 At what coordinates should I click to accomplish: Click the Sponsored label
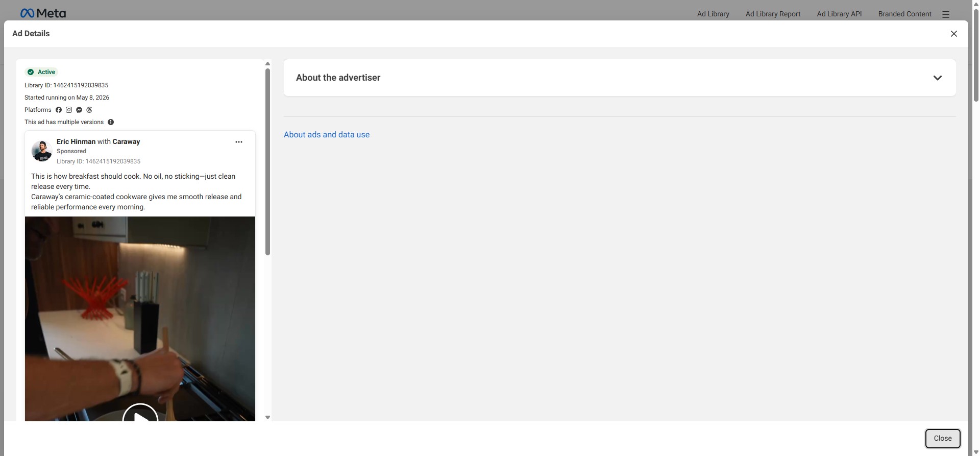(x=71, y=151)
